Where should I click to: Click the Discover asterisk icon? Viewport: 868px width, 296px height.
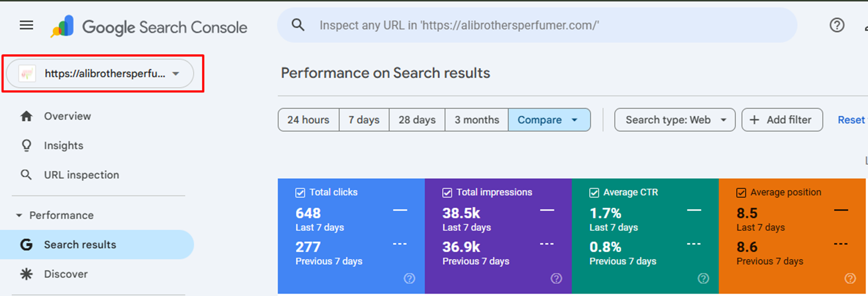click(x=26, y=274)
